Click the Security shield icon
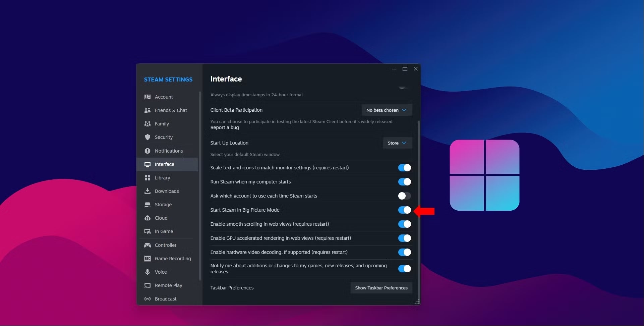This screenshot has width=644, height=326. click(x=148, y=137)
